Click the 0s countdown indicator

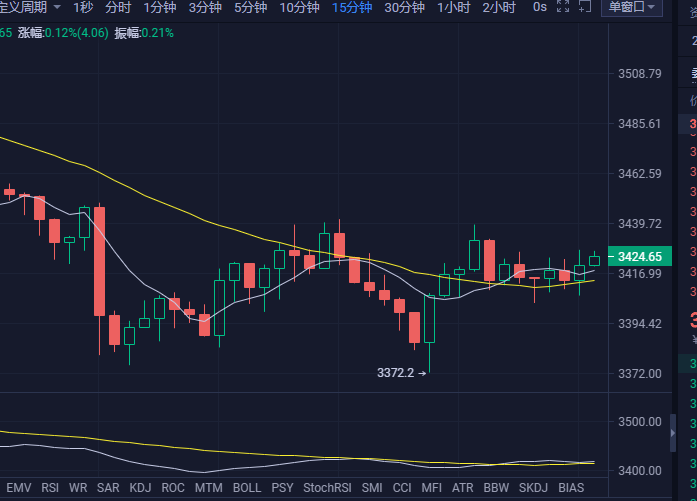[x=540, y=8]
